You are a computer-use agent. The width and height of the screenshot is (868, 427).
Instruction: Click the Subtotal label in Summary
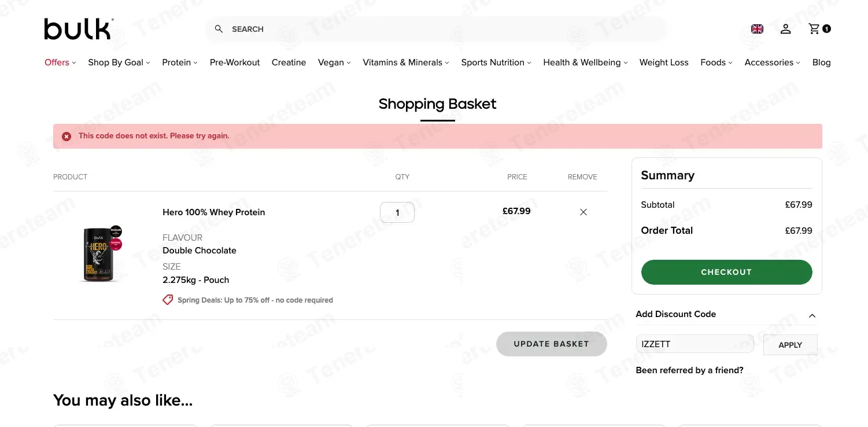click(x=658, y=205)
